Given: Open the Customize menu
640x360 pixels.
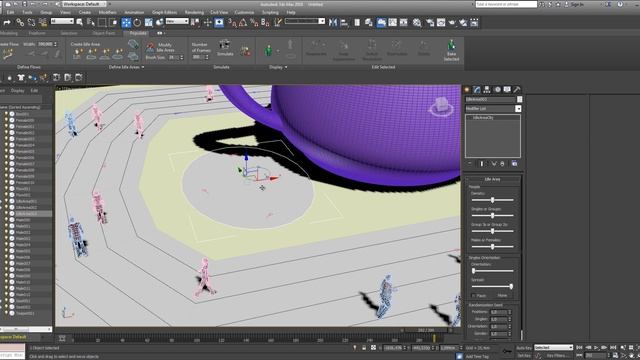Looking at the screenshot, I should [x=244, y=12].
